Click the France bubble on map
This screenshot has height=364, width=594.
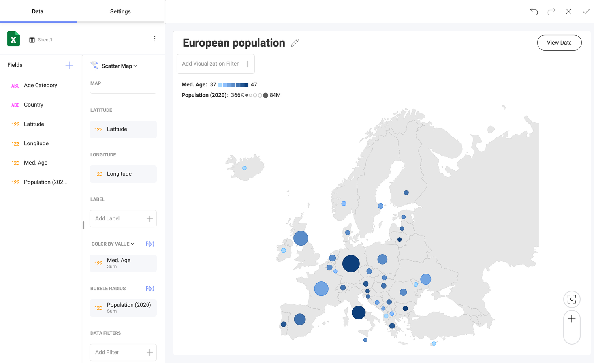tap(321, 289)
